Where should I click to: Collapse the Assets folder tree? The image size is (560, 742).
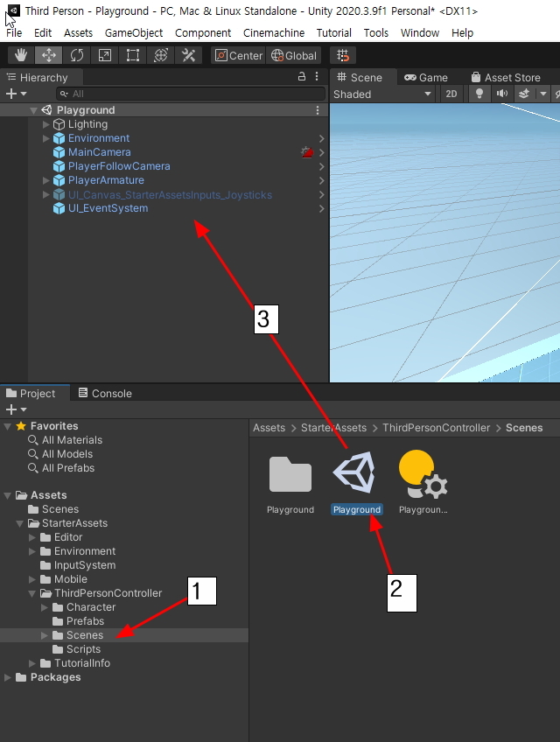[8, 495]
